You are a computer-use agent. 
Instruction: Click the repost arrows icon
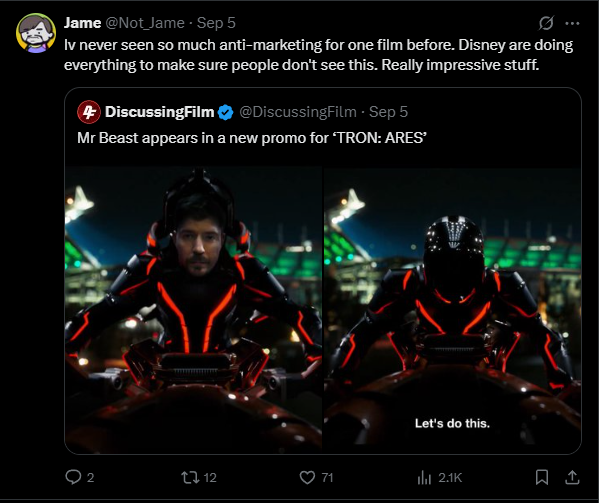click(190, 477)
